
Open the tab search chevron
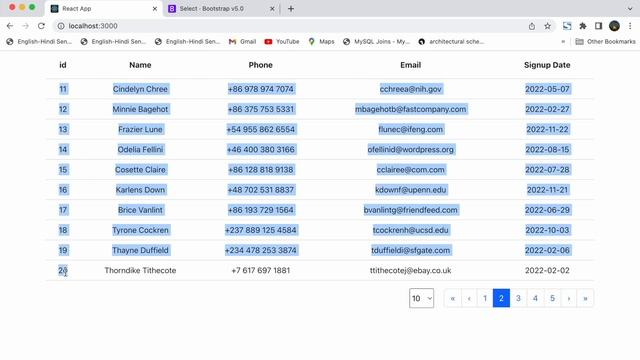(630, 9)
